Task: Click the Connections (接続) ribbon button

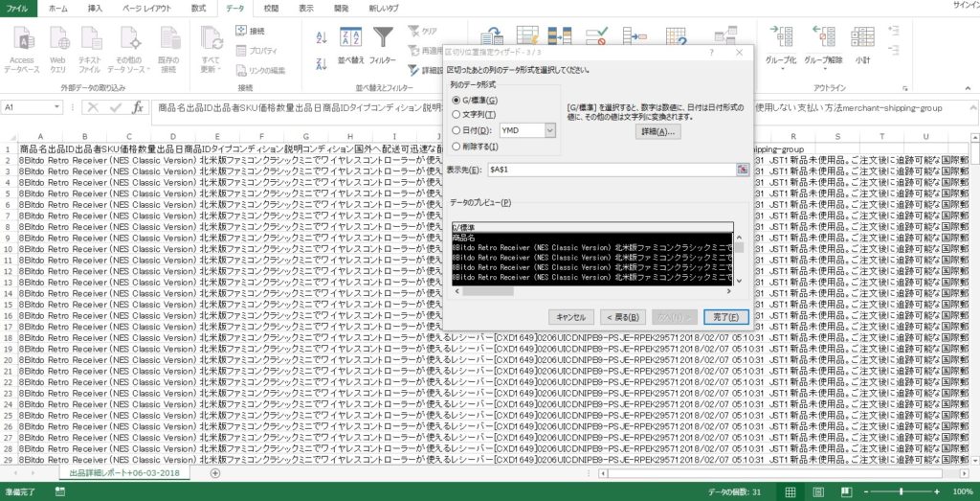Action: [250, 31]
